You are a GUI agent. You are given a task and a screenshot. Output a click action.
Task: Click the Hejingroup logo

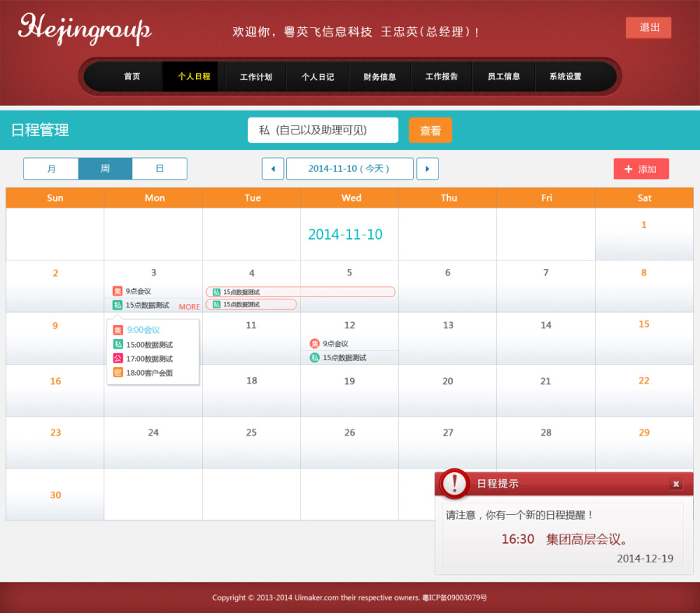85,30
